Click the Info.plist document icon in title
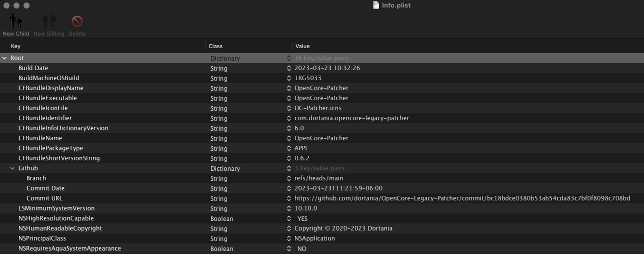The width and height of the screenshot is (644, 254). (376, 5)
